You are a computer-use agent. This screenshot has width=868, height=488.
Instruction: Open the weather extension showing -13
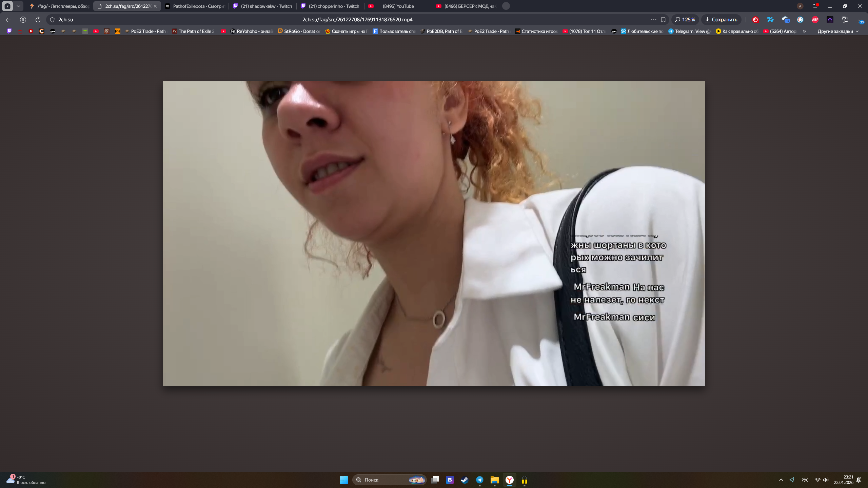(x=786, y=20)
